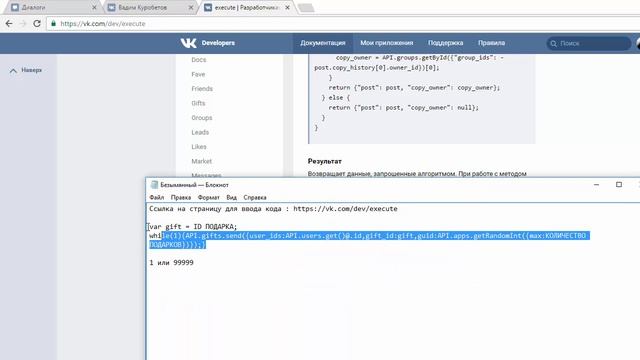The width and height of the screenshot is (640, 360).
Task: Click the Результат heading text
Action: [x=324, y=161]
